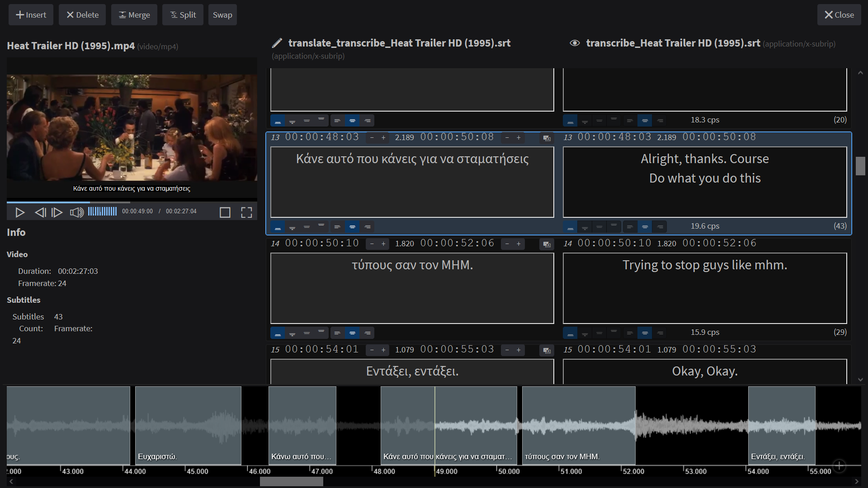Align subtitle 14 translation text right
Screen dimensions: 868x488
[x=367, y=333]
